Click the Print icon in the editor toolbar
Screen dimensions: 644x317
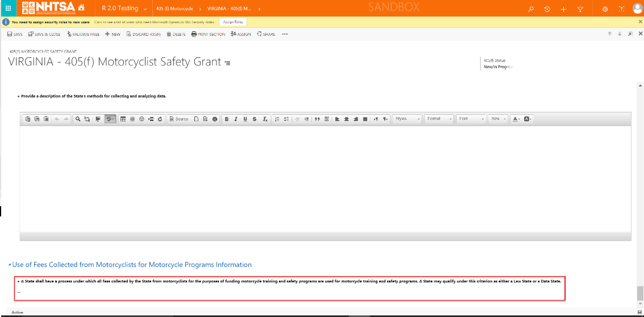(x=215, y=119)
